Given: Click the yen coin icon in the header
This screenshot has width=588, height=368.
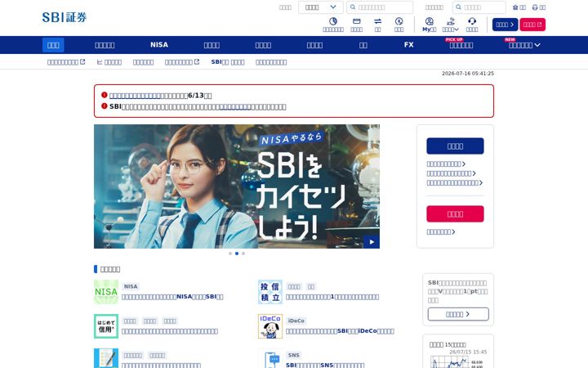Looking at the screenshot, I should click(399, 21).
